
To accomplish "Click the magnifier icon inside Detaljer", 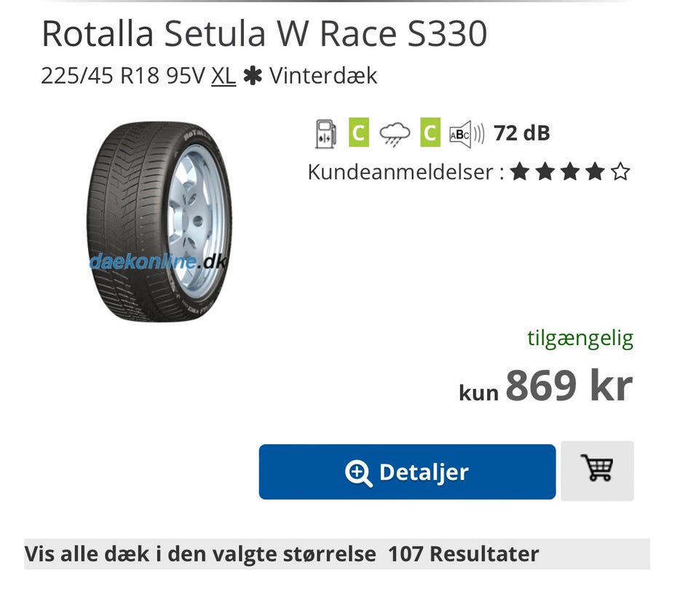I will pos(358,473).
